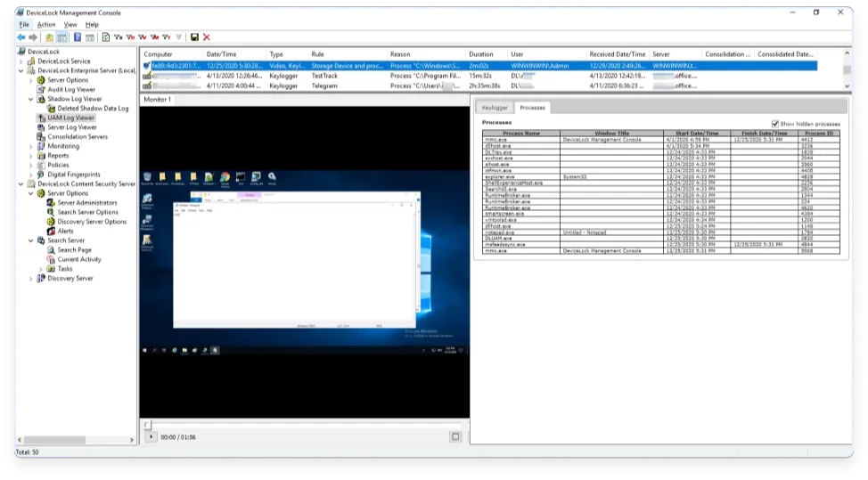Screen dimensions: 868x480
Task: Open the View menu
Action: coord(70,24)
